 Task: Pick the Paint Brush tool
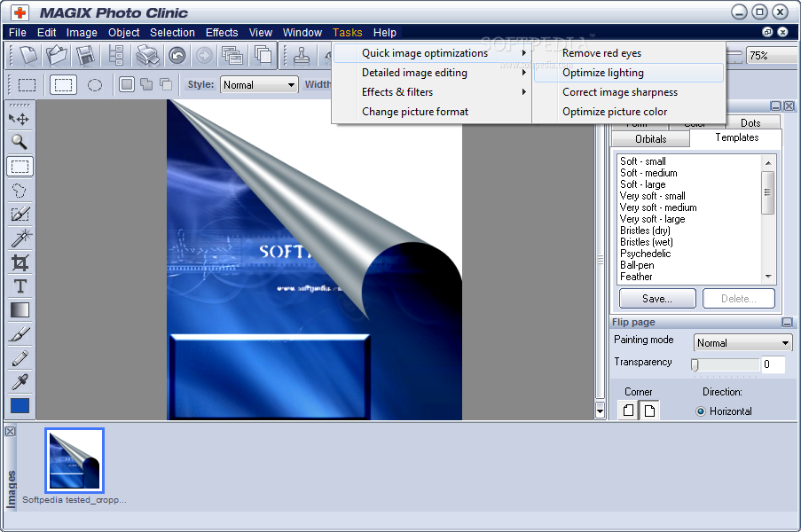tap(20, 334)
